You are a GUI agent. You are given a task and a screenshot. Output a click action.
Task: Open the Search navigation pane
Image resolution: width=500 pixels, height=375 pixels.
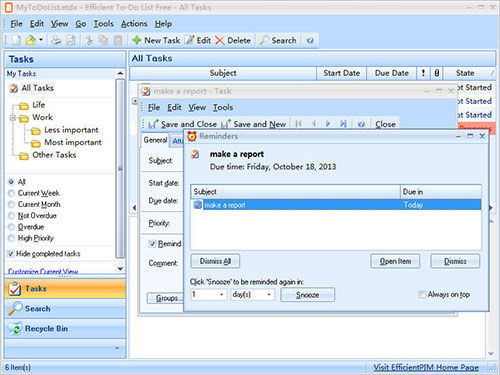(65, 309)
